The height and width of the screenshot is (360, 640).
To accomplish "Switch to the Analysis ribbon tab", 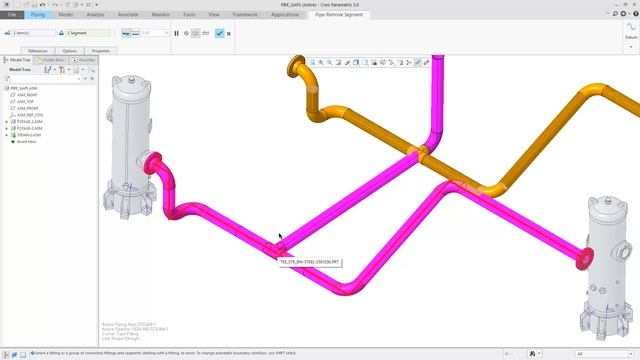I will (95, 15).
